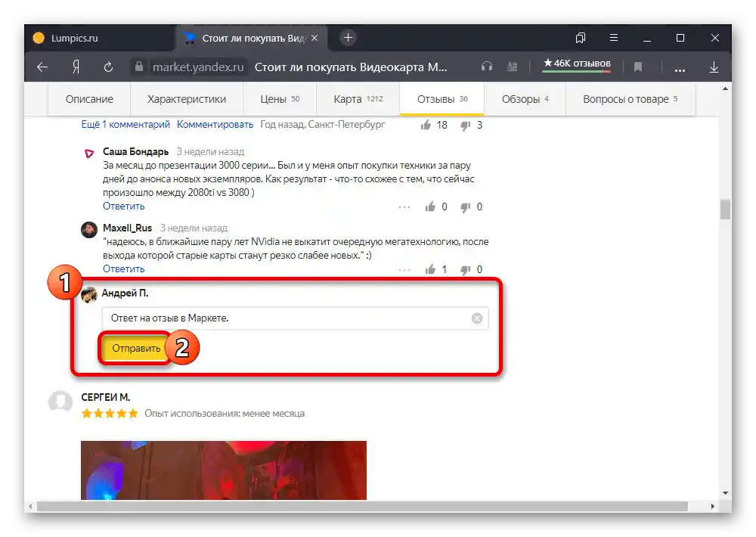Open the Характеристики product tab
756x537 pixels.
tap(187, 99)
